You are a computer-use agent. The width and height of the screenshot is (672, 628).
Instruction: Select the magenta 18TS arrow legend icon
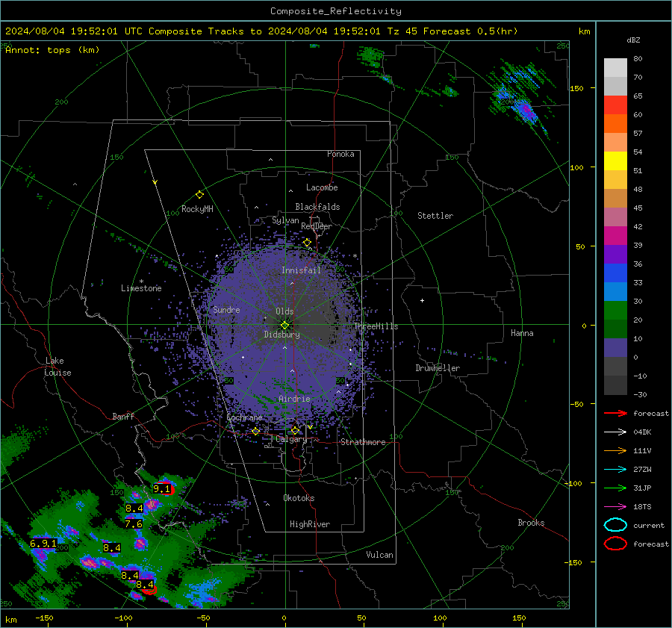(x=615, y=507)
